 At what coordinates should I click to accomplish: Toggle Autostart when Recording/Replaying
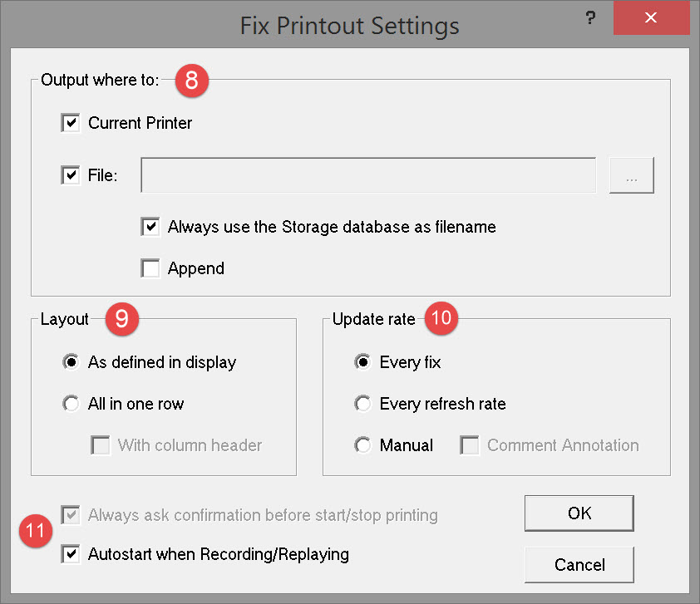pos(71,554)
